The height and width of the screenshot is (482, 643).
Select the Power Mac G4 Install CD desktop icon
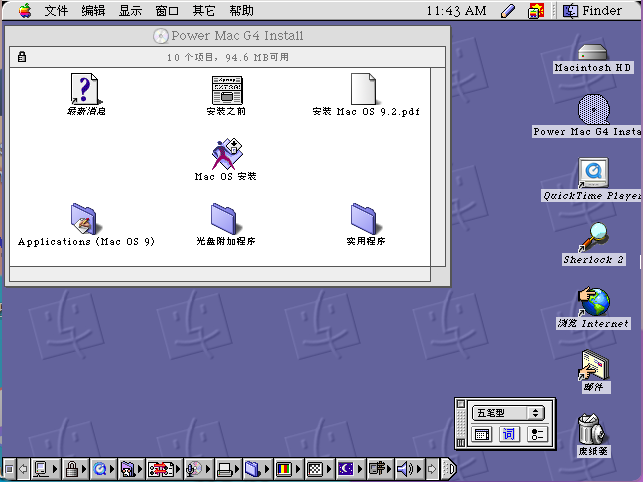pos(593,109)
